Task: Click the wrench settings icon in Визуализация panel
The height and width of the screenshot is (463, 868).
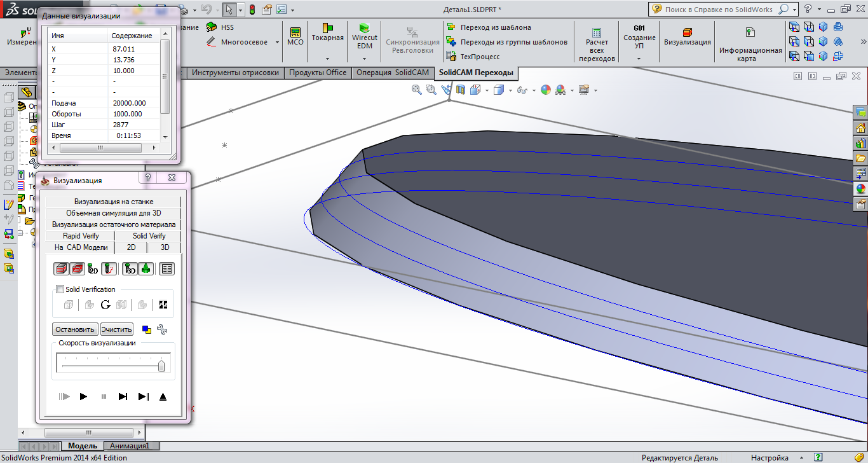Action: click(x=161, y=329)
